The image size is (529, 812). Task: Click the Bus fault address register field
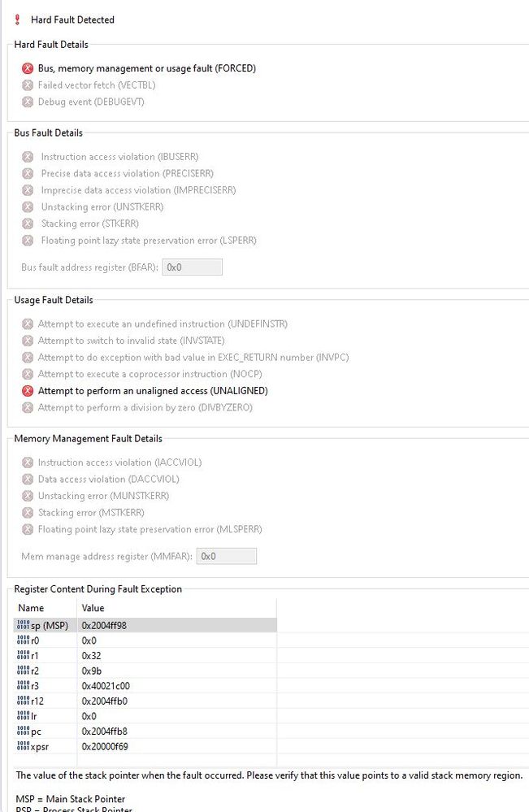(x=193, y=267)
